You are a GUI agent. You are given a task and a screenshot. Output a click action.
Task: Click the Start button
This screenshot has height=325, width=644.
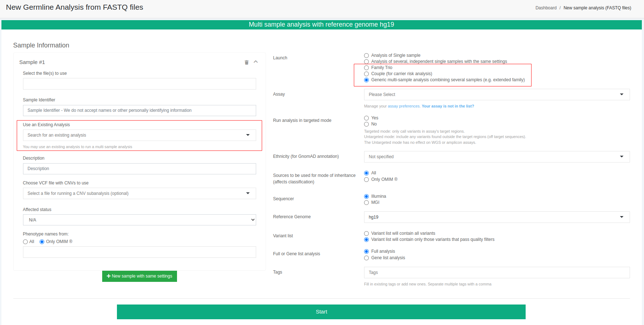tap(321, 312)
